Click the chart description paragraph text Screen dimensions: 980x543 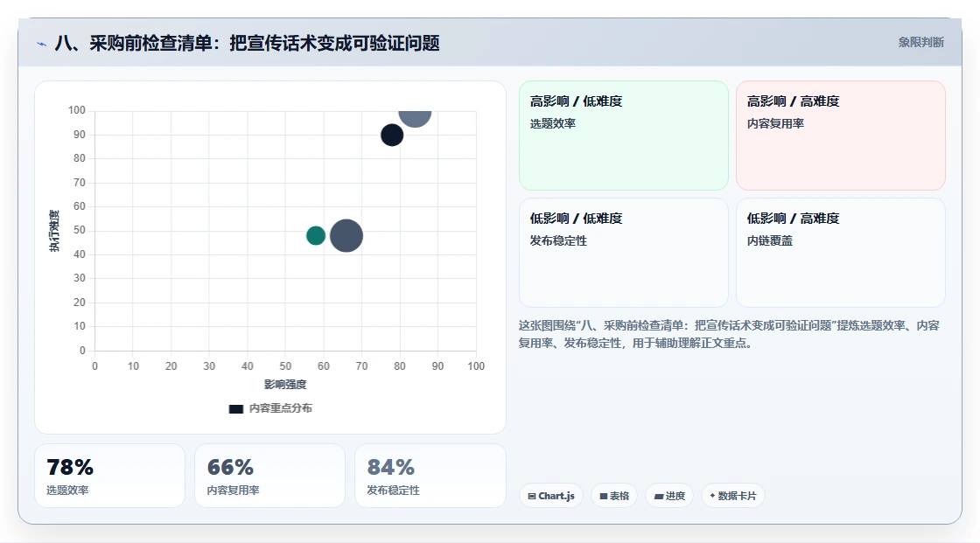[729, 334]
